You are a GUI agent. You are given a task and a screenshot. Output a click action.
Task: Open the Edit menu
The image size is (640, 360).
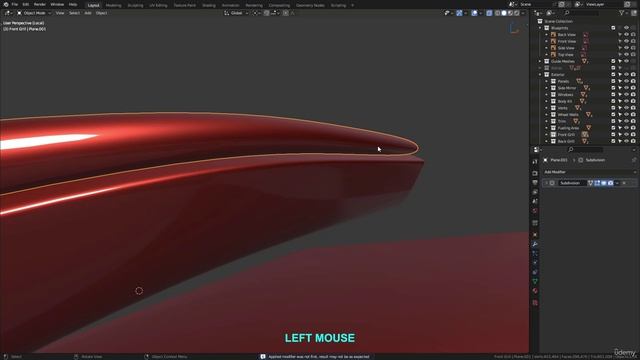click(26, 4)
